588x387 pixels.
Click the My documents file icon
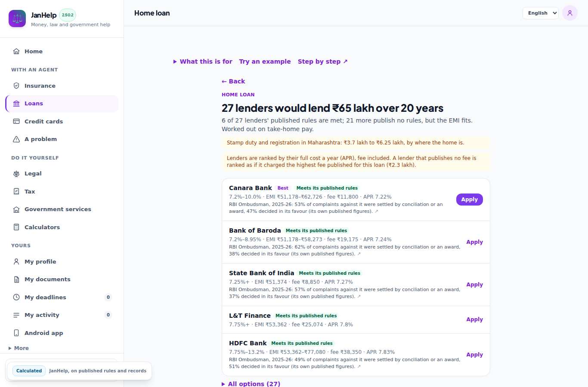tap(16, 279)
